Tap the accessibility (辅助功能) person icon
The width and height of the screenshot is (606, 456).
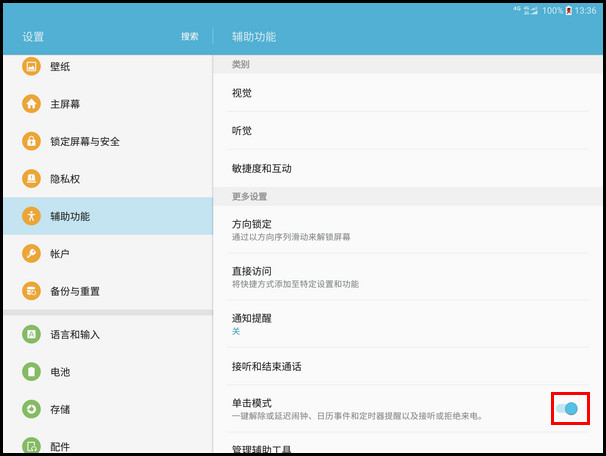pyautogui.click(x=31, y=216)
